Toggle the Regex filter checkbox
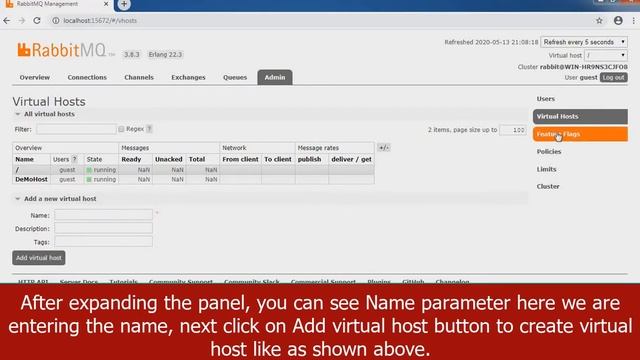The width and height of the screenshot is (640, 360). pos(121,129)
